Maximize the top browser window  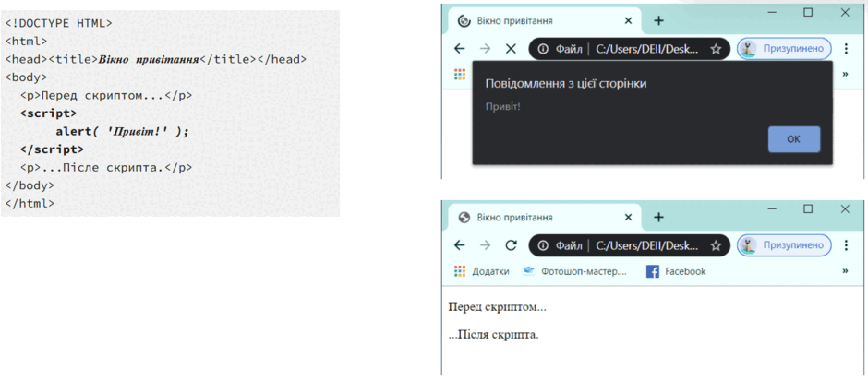(x=808, y=12)
